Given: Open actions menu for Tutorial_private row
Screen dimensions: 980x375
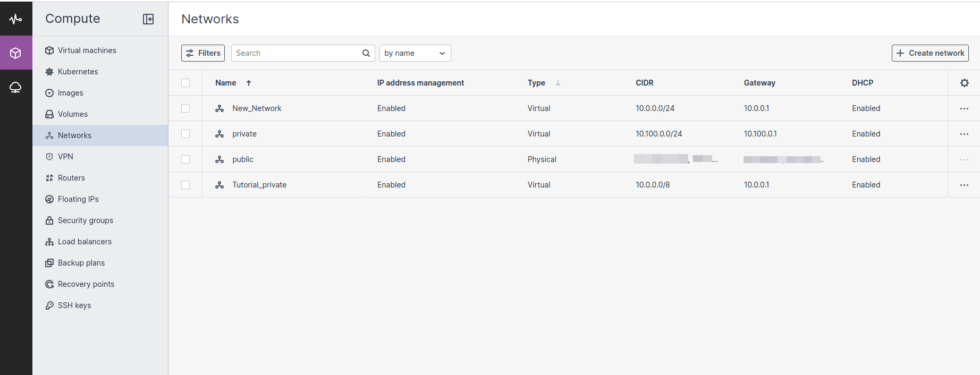Looking at the screenshot, I should [964, 185].
